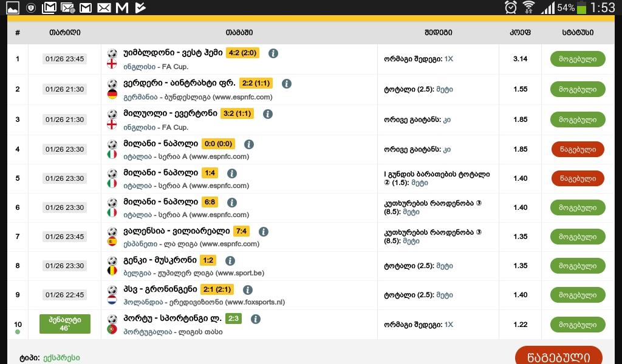This screenshot has height=364, width=622.
Task: Click ჰოლანდია - ერედივიზიონი league text
Action: (204, 302)
